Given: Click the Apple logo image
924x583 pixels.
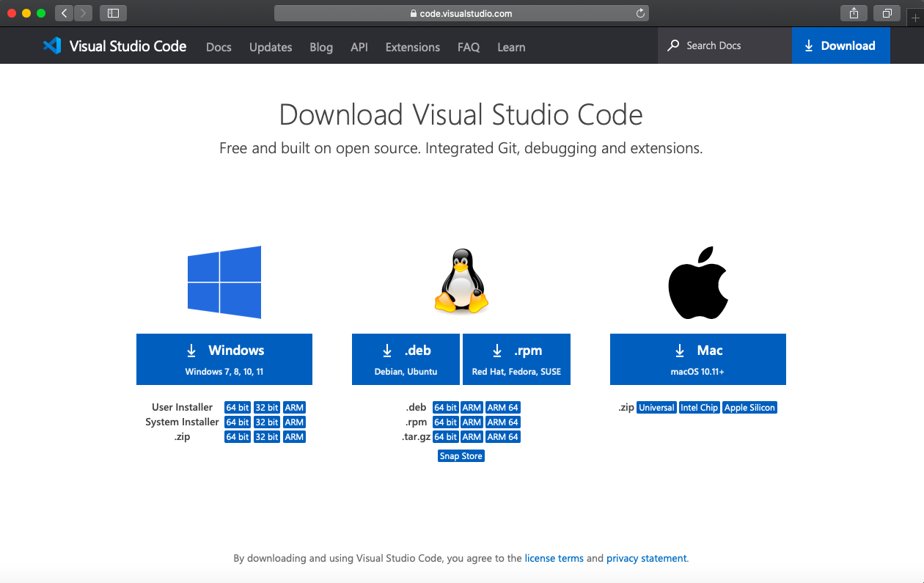Looking at the screenshot, I should 698,282.
